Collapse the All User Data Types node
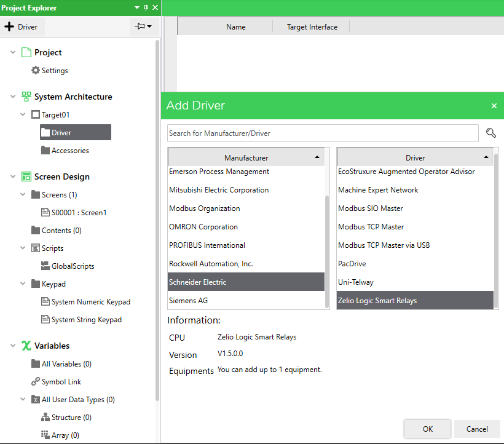 pos(23,399)
